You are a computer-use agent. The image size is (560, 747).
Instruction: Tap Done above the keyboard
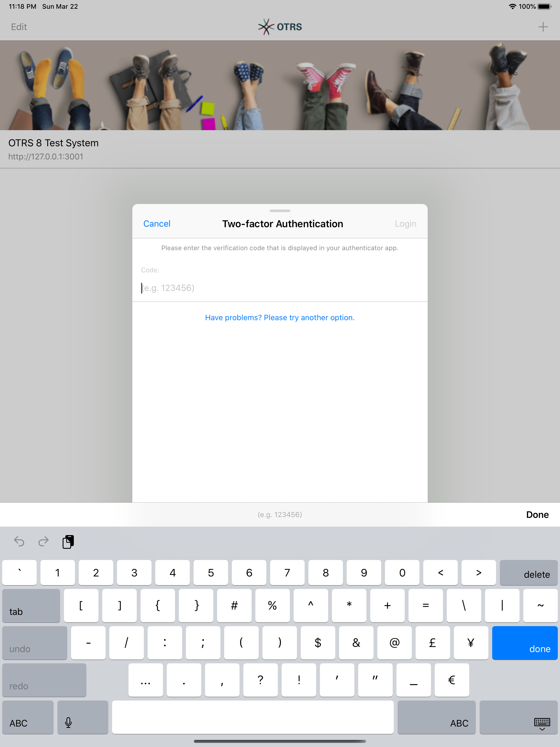pyautogui.click(x=537, y=515)
